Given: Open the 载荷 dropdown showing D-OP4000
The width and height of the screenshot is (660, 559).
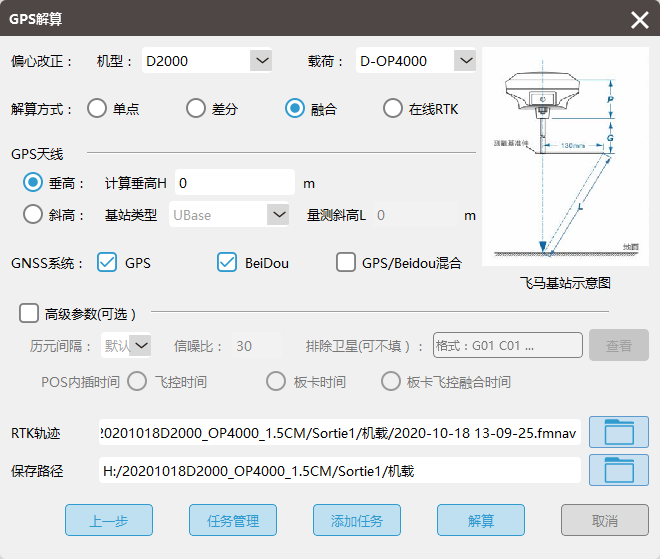Looking at the screenshot, I should pos(416,61).
